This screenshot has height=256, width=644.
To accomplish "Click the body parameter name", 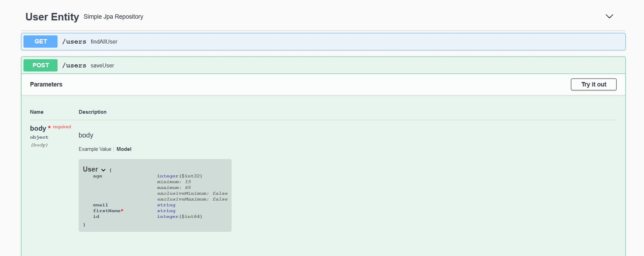I will point(38,128).
